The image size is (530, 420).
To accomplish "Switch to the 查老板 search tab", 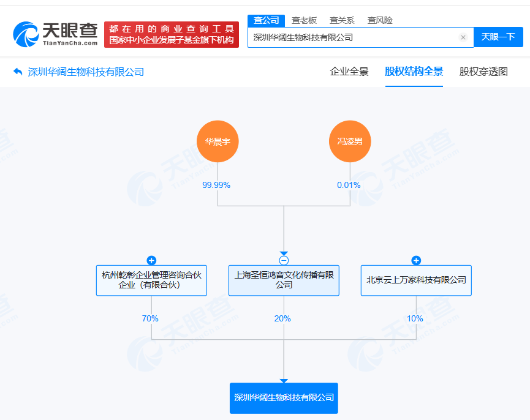I will 303,20.
